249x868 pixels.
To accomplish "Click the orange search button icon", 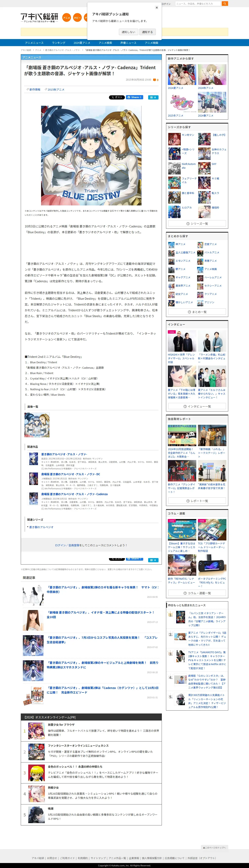I will tap(225, 3).
